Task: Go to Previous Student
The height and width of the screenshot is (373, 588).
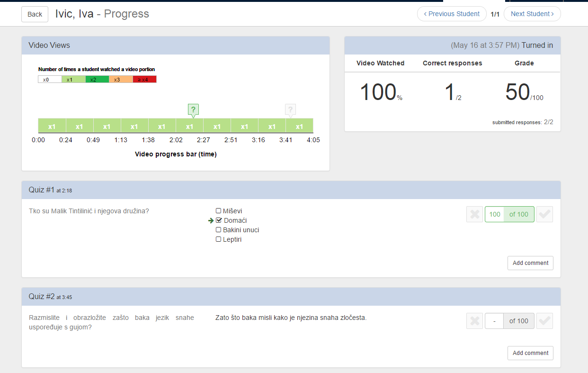Action: pyautogui.click(x=451, y=14)
